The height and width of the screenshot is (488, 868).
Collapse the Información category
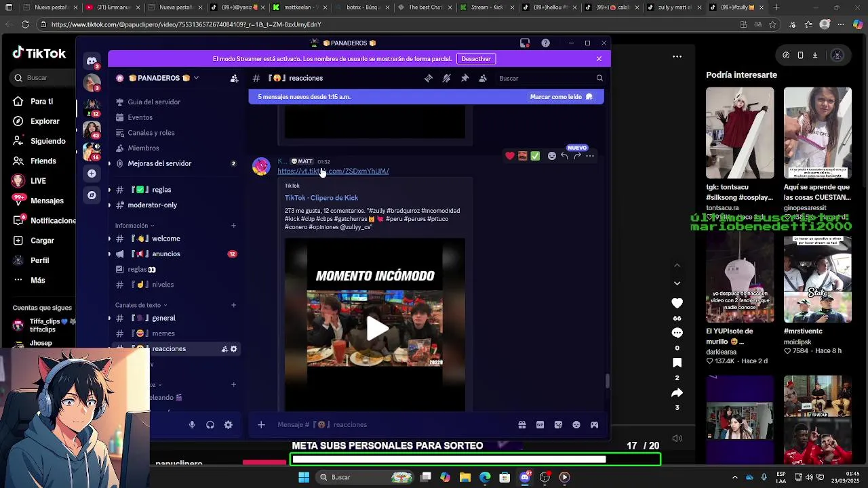(134, 226)
